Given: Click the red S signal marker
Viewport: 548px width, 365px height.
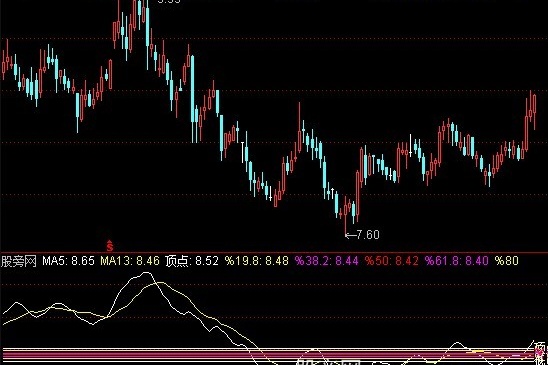Looking at the screenshot, I should [110, 246].
